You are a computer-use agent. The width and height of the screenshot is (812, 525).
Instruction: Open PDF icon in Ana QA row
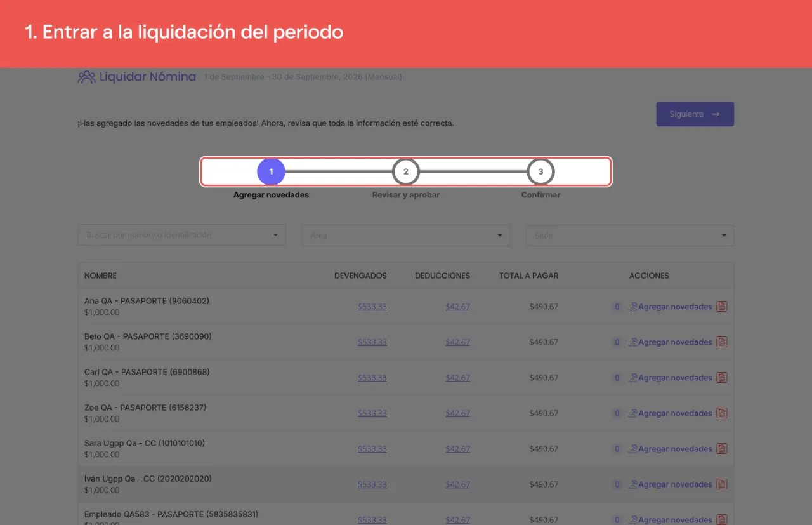[722, 307]
